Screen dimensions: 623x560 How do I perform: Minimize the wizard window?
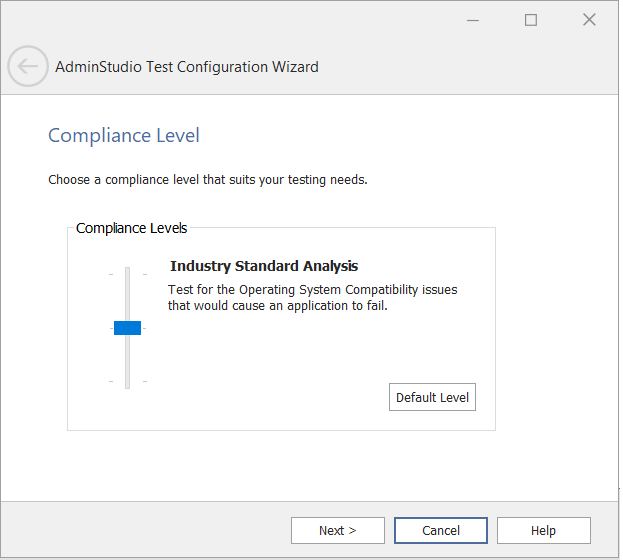[x=473, y=20]
